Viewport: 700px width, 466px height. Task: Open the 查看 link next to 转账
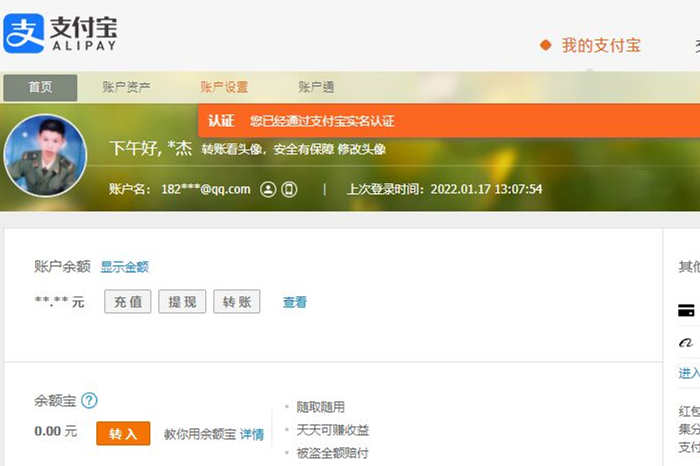pyautogui.click(x=295, y=302)
